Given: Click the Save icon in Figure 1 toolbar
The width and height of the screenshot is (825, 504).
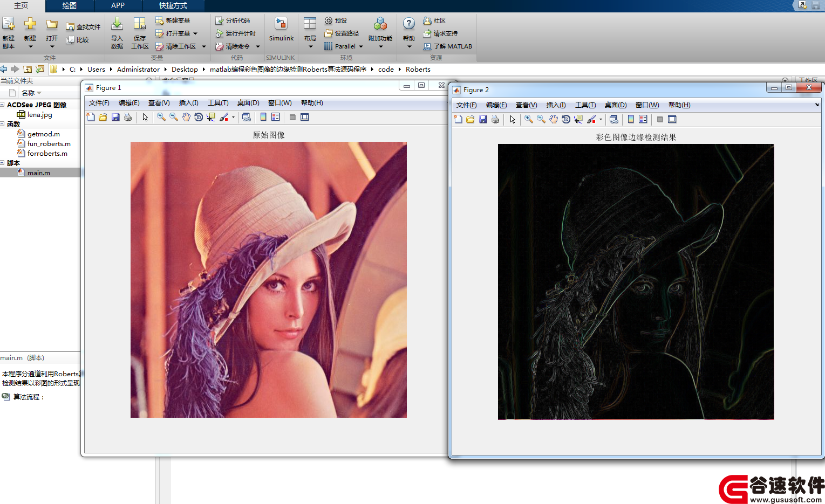Looking at the screenshot, I should pyautogui.click(x=115, y=117).
